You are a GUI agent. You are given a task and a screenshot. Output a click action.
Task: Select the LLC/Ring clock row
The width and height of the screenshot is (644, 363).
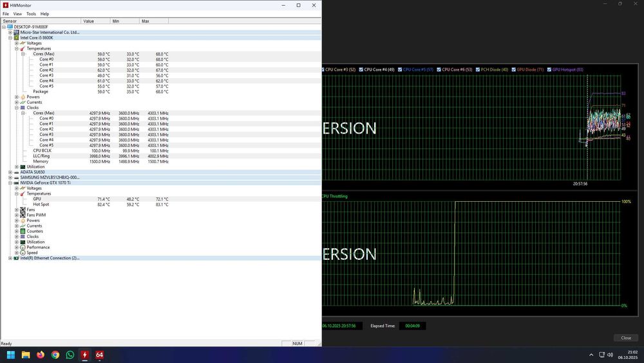click(x=160, y=156)
